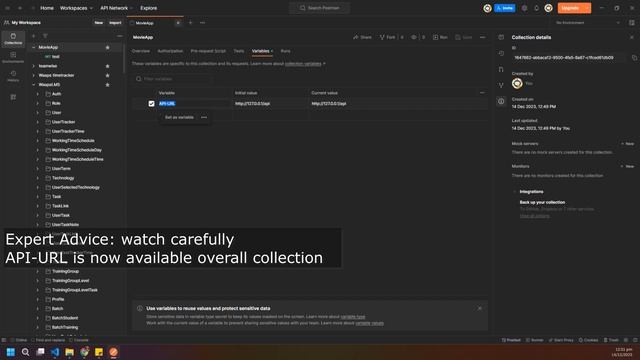Image resolution: width=640 pixels, height=360 pixels.
Task: Open a new tab with the plus icon
Action: [190, 23]
